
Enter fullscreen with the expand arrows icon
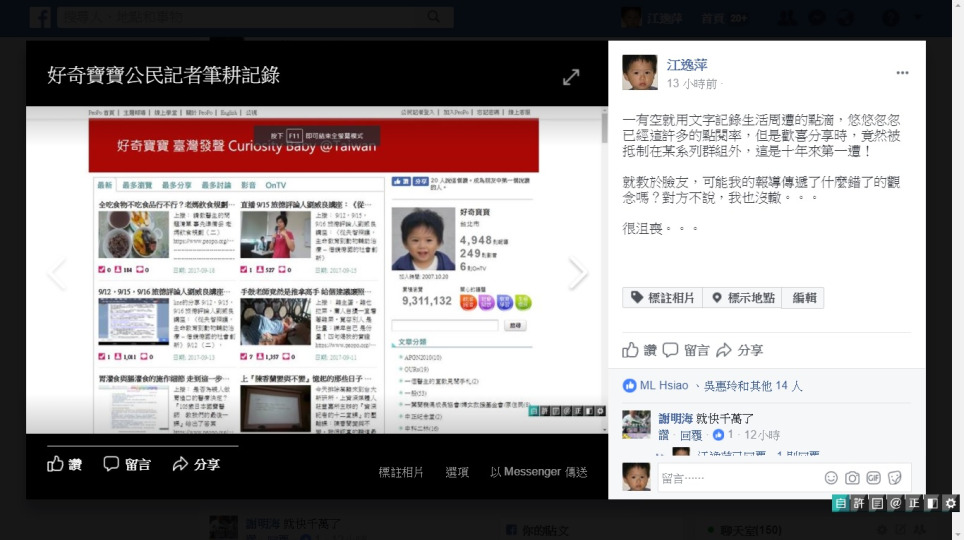pyautogui.click(x=571, y=77)
